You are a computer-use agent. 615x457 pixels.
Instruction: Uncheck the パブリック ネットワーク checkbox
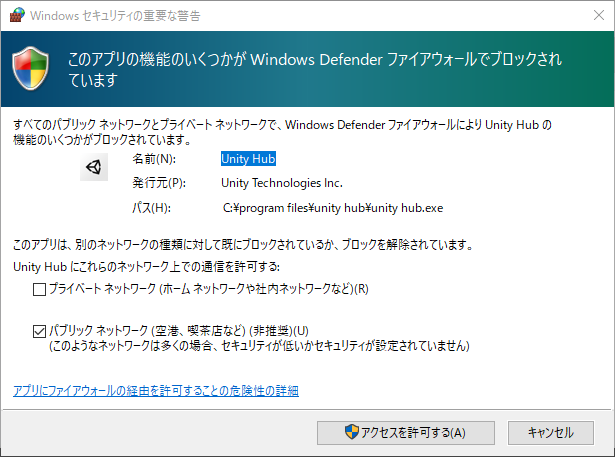pyautogui.click(x=39, y=331)
